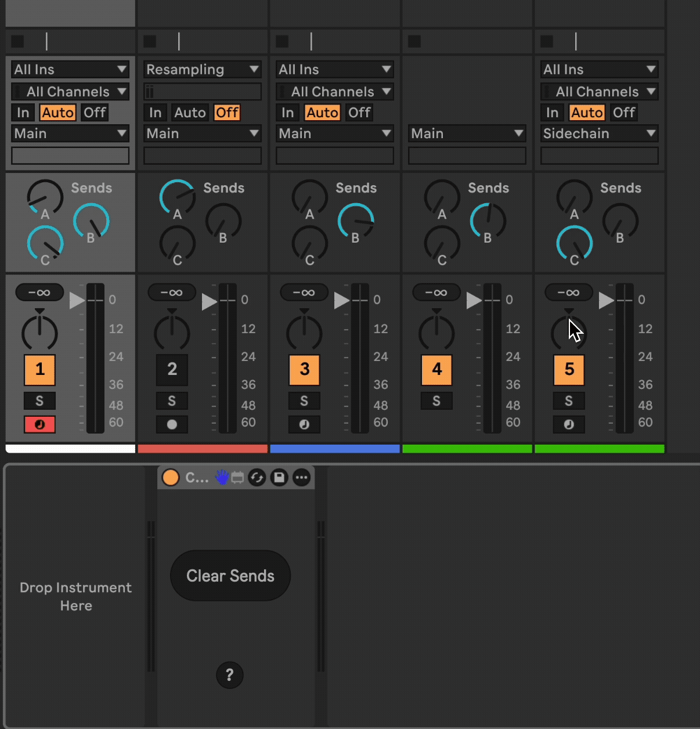Image resolution: width=700 pixels, height=729 pixels.
Task: Set track 5 monitor to In
Action: 553,113
